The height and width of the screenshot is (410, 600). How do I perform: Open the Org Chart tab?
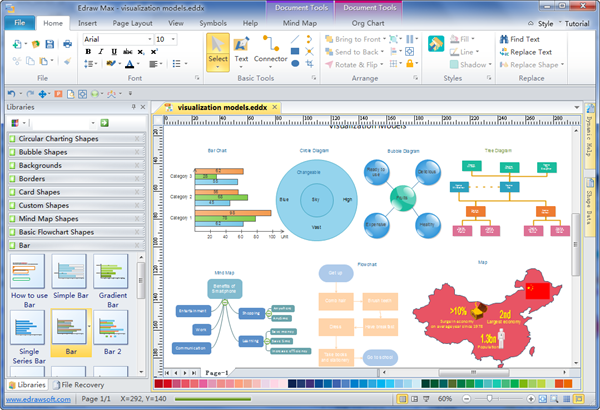(x=368, y=23)
